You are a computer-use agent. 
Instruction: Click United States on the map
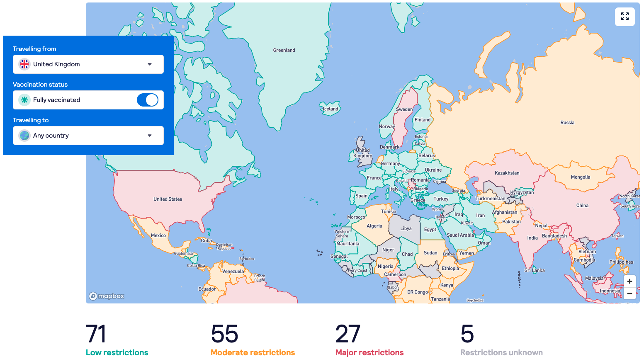pos(168,199)
